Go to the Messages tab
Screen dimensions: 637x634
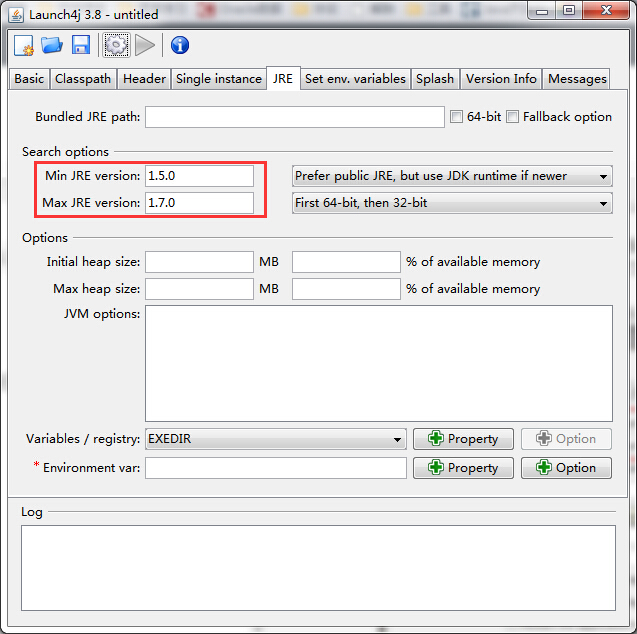click(577, 79)
